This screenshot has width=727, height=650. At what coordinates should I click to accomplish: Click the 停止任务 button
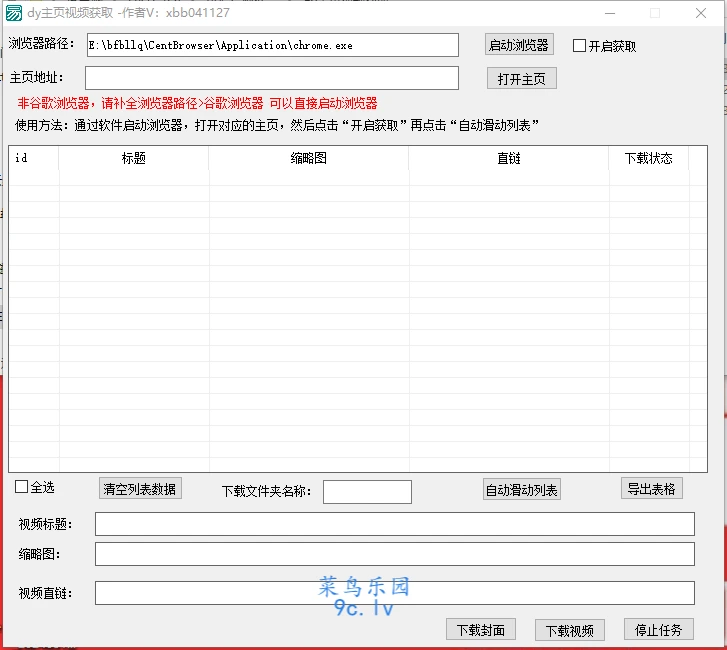click(658, 629)
